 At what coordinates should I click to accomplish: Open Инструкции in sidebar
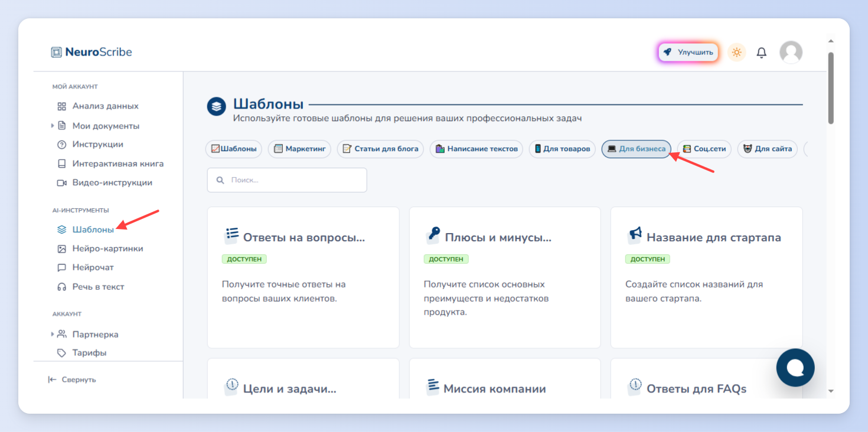(x=97, y=145)
